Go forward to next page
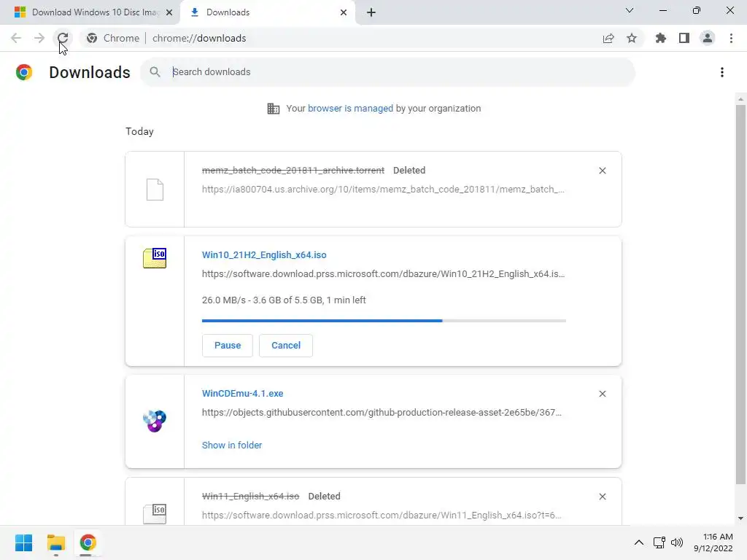747x560 pixels. (x=39, y=38)
